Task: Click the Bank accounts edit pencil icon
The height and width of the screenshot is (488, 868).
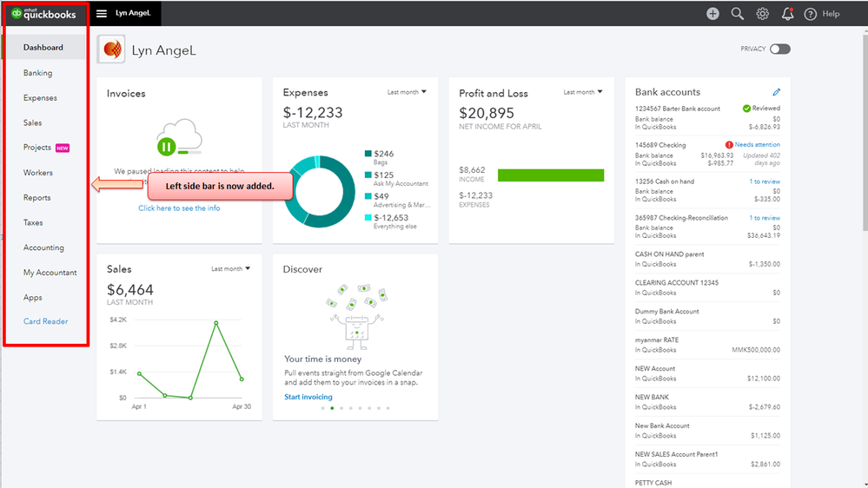Action: tap(776, 92)
